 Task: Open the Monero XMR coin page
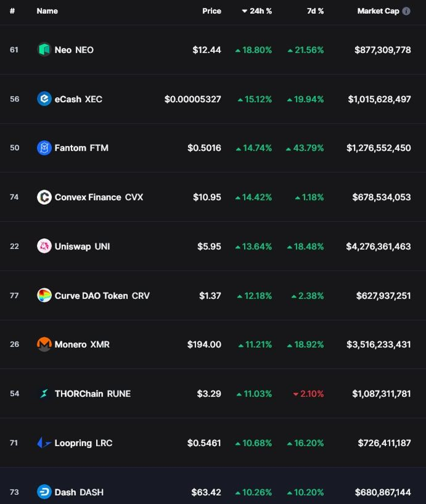pos(82,345)
